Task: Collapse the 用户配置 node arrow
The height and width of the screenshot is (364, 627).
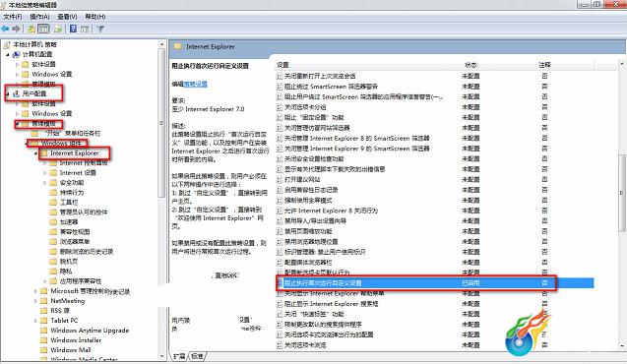Action: [8, 94]
